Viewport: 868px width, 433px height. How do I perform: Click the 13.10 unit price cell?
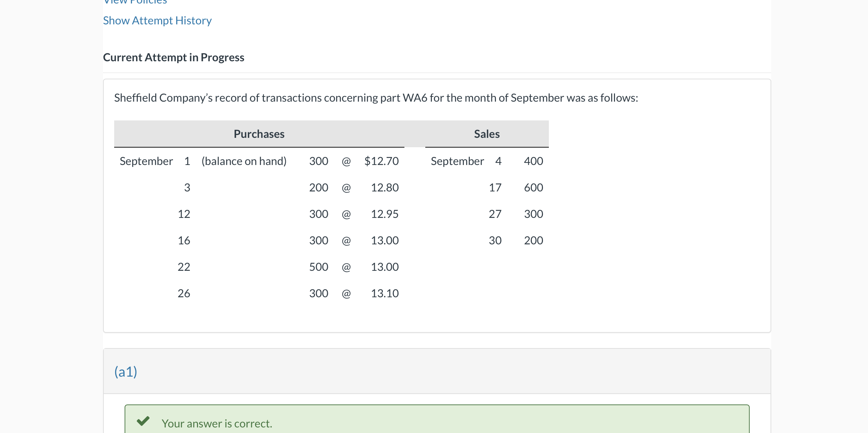(385, 293)
